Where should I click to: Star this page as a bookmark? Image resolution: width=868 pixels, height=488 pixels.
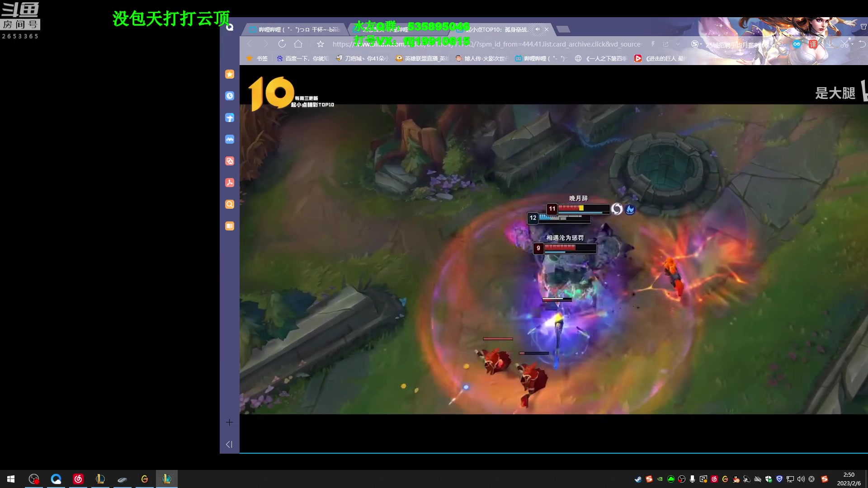321,44
